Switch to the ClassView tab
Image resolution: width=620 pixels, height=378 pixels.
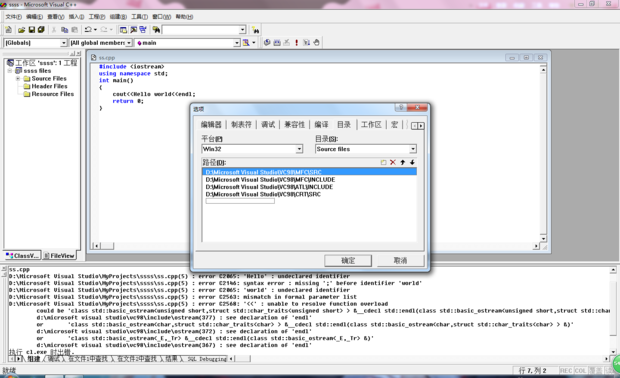(23, 256)
